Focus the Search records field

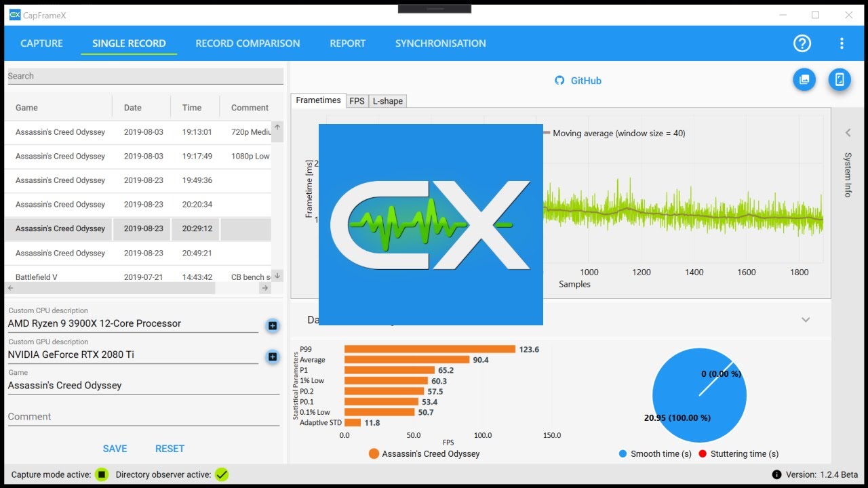click(x=144, y=76)
